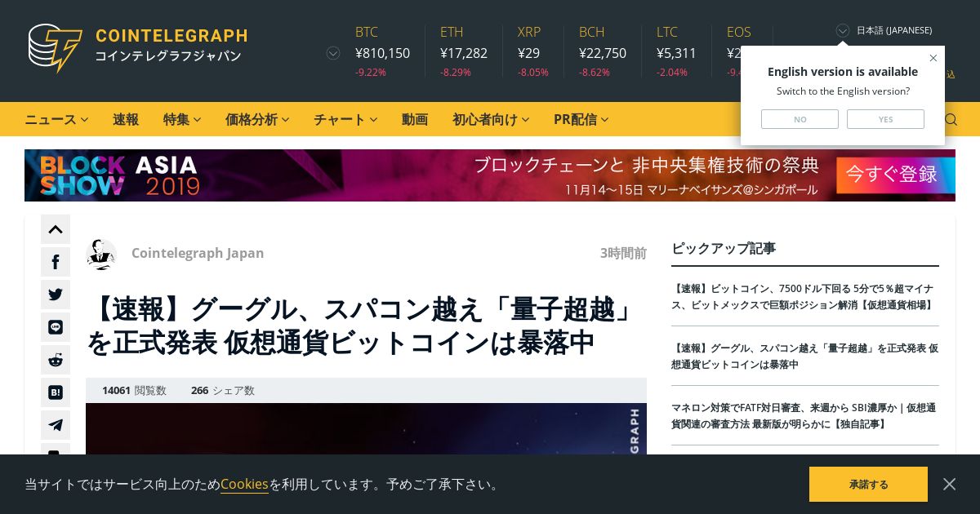Click 今すぐ登録 on BlockShow banner
The width and height of the screenshot is (980, 514).
(895, 175)
